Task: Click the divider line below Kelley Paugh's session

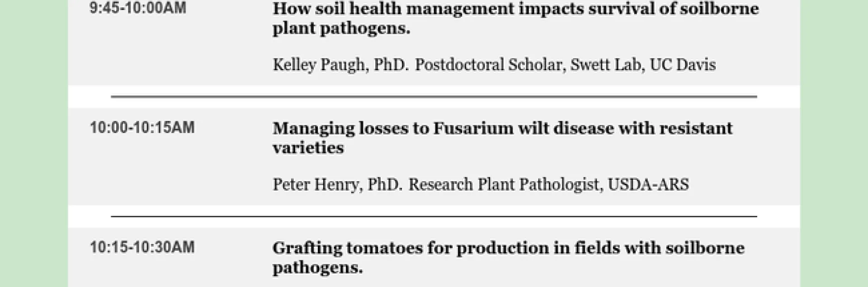Action: click(x=434, y=96)
